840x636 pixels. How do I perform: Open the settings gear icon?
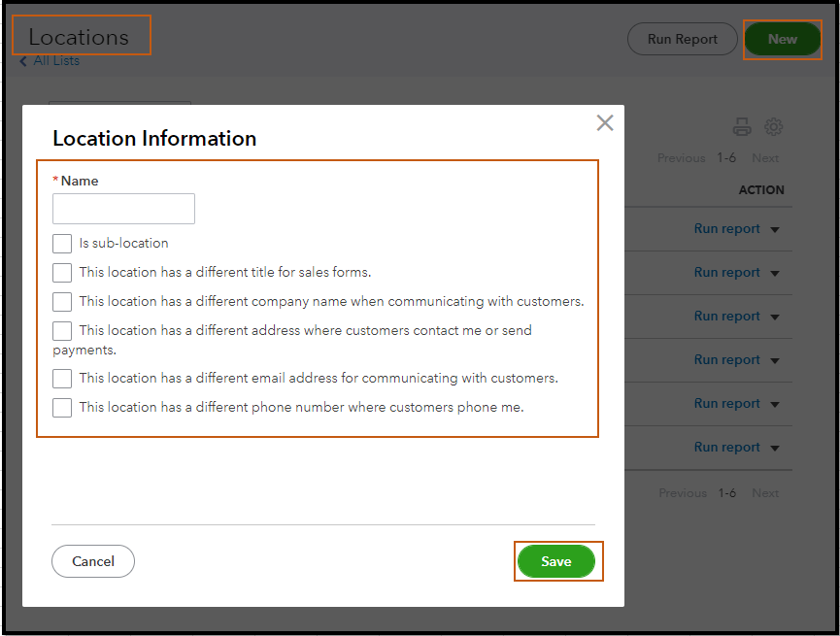pyautogui.click(x=774, y=127)
